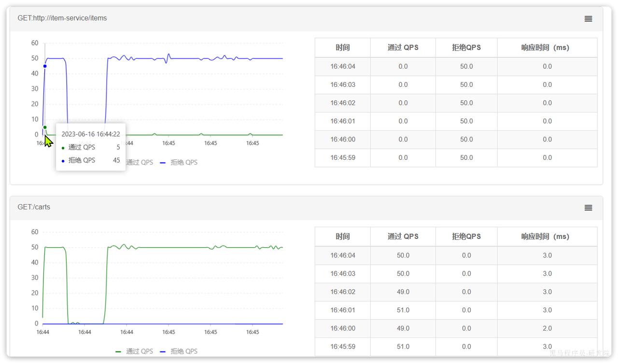This screenshot has width=618, height=364.
Task: Toggle 拒绝 QPS legend in carts chart
Action: tap(179, 351)
